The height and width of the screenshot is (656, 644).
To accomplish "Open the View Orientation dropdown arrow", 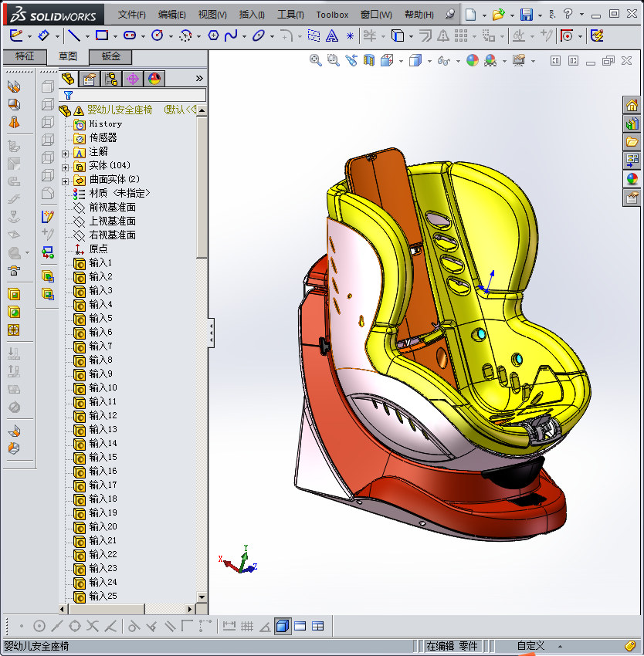I will pyautogui.click(x=401, y=62).
